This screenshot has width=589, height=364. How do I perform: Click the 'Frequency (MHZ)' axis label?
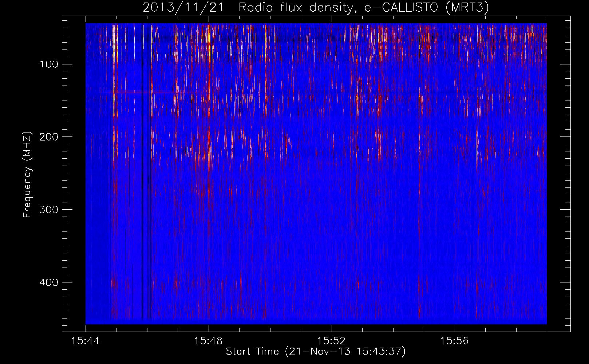(27, 175)
